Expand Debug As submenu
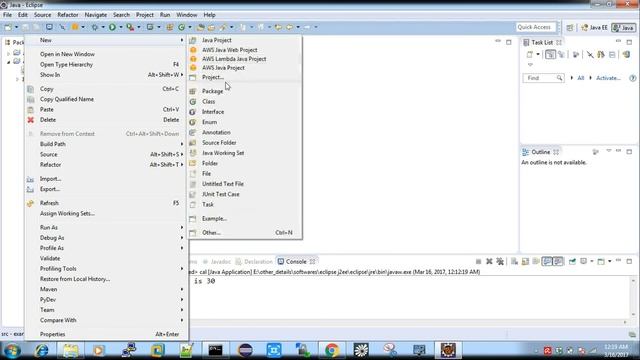640x360 pixels. tap(106, 238)
